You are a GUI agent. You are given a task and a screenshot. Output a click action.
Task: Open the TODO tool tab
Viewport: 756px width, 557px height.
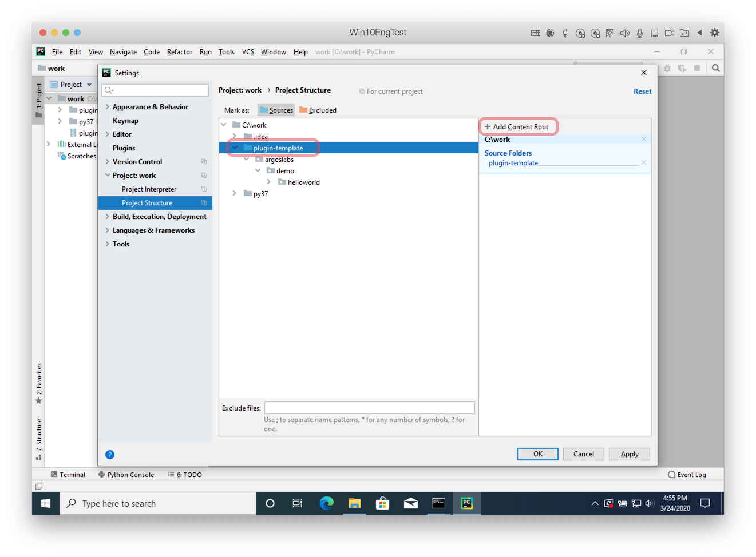coord(185,475)
